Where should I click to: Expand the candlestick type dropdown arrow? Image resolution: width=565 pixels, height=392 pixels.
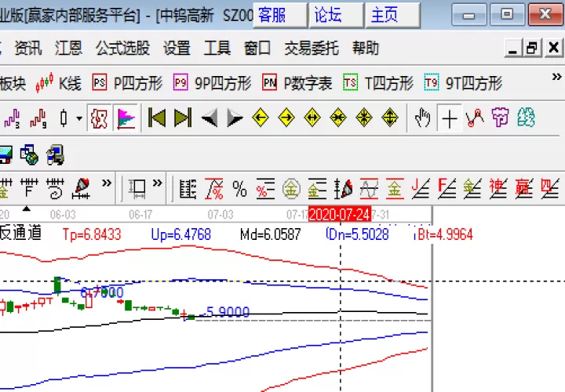pos(79,118)
